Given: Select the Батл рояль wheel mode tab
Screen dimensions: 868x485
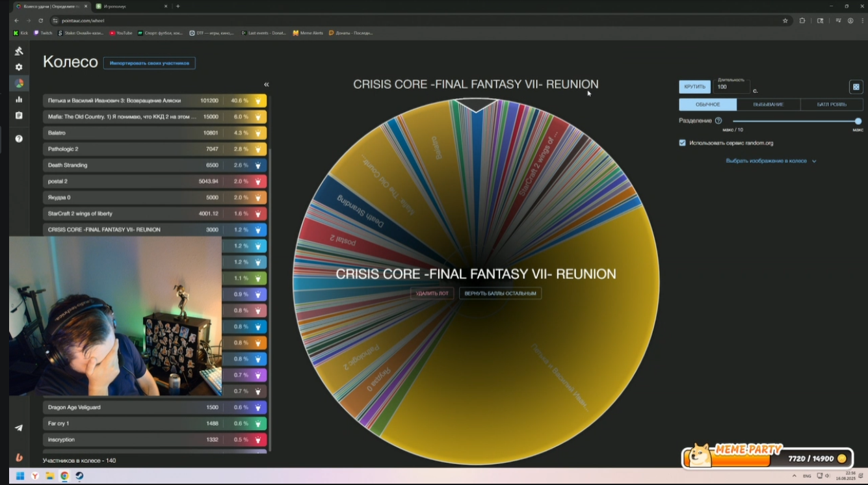Looking at the screenshot, I should coord(832,105).
